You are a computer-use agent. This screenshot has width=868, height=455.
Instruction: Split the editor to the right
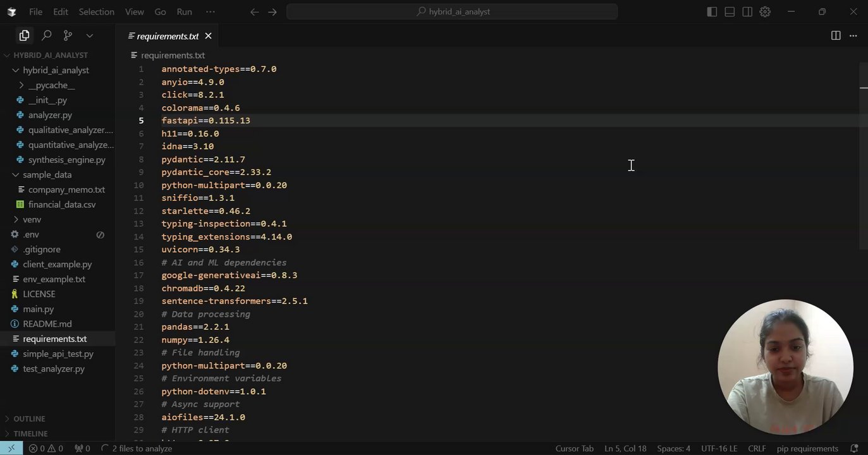[x=836, y=35]
